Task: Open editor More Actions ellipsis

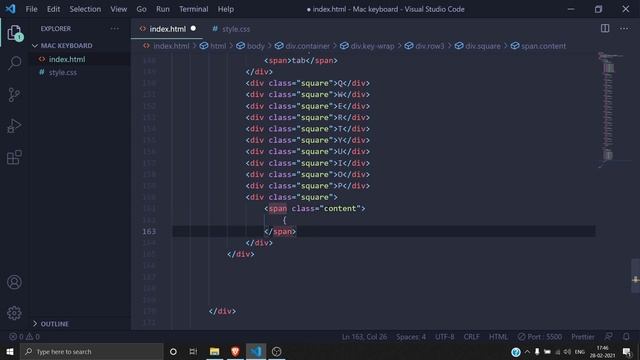Action: (x=624, y=29)
